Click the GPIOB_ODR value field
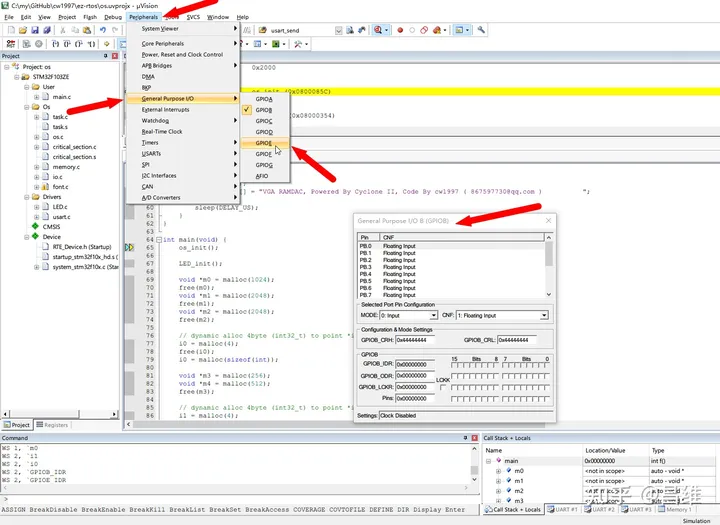The width and height of the screenshot is (720, 525). click(x=415, y=376)
